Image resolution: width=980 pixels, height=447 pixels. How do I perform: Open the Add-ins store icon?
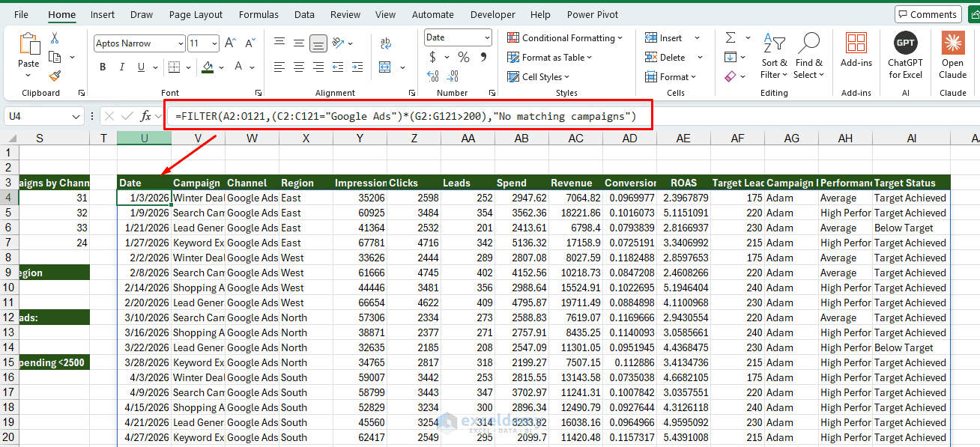pyautogui.click(x=856, y=43)
